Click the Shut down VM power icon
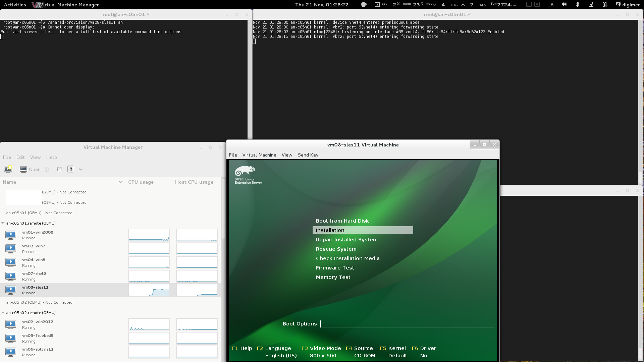The height and width of the screenshot is (362, 644). click(71, 169)
